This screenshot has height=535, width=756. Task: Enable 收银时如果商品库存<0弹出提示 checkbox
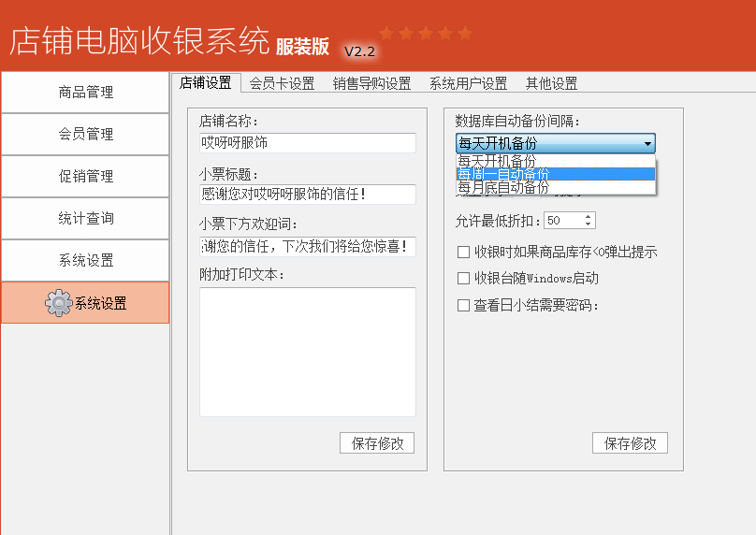[463, 252]
